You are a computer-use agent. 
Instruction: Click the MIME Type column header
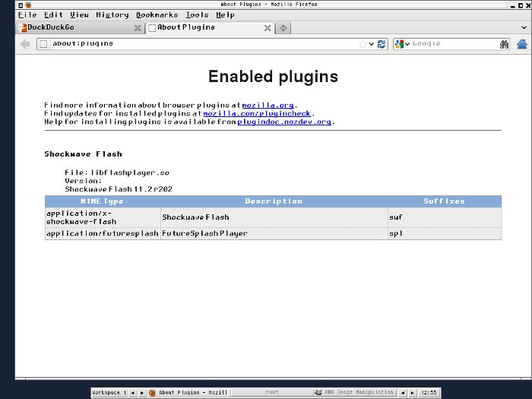[102, 201]
